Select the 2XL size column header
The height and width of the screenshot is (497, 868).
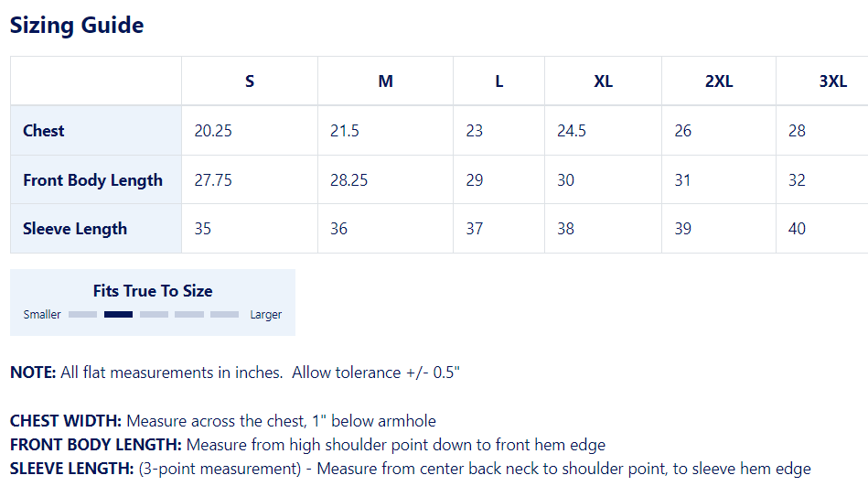click(x=719, y=81)
